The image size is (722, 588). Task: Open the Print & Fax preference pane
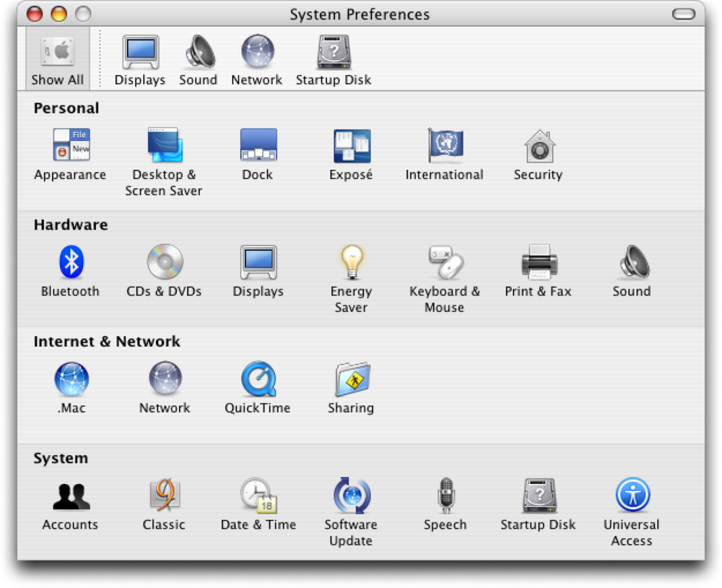[539, 271]
